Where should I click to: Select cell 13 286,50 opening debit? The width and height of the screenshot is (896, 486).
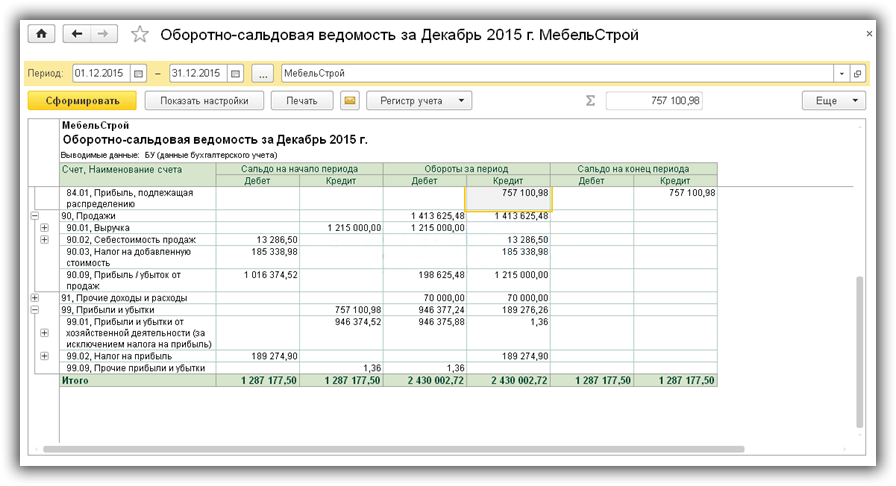pos(258,240)
